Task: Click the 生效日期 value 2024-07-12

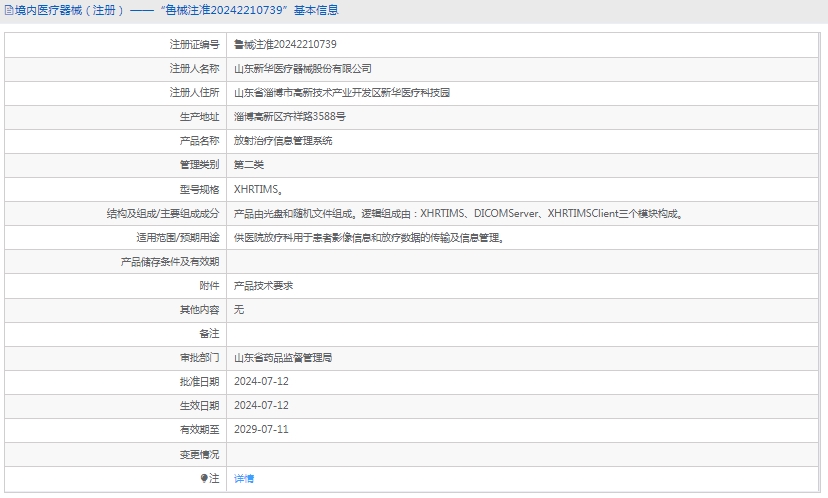Action: point(261,406)
